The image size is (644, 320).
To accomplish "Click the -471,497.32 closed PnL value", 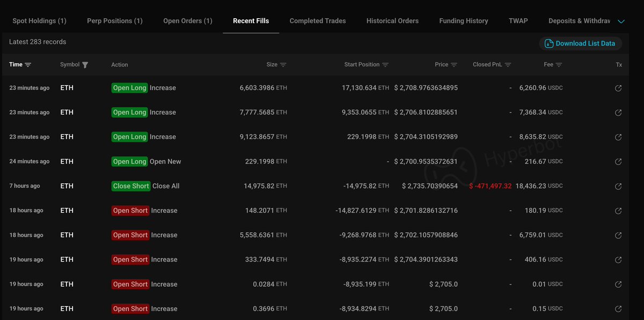I will tap(491, 186).
